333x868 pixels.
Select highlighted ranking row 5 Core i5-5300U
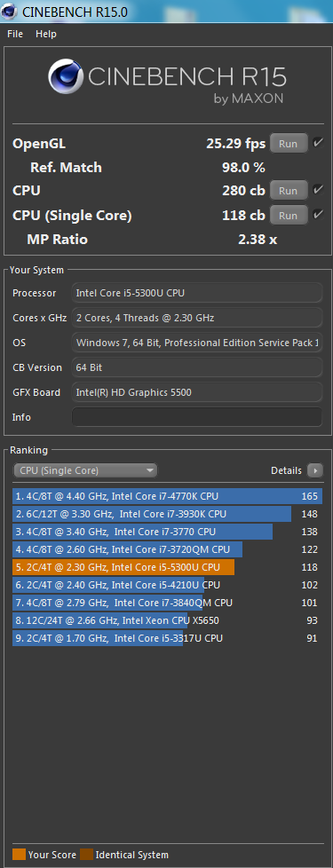pos(167,567)
